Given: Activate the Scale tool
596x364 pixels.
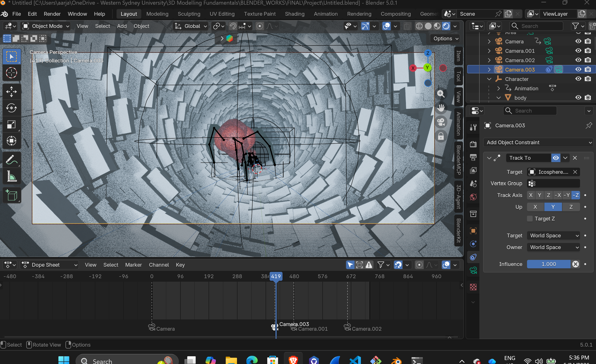Looking at the screenshot, I should point(11,125).
